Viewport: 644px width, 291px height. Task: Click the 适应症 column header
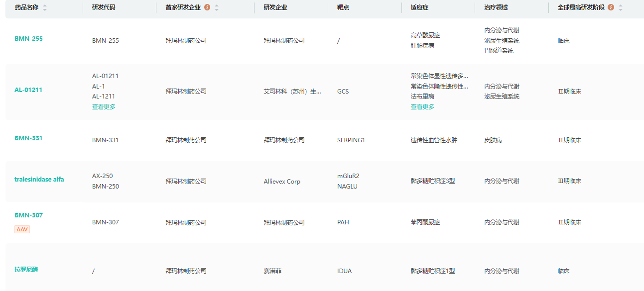coord(419,8)
